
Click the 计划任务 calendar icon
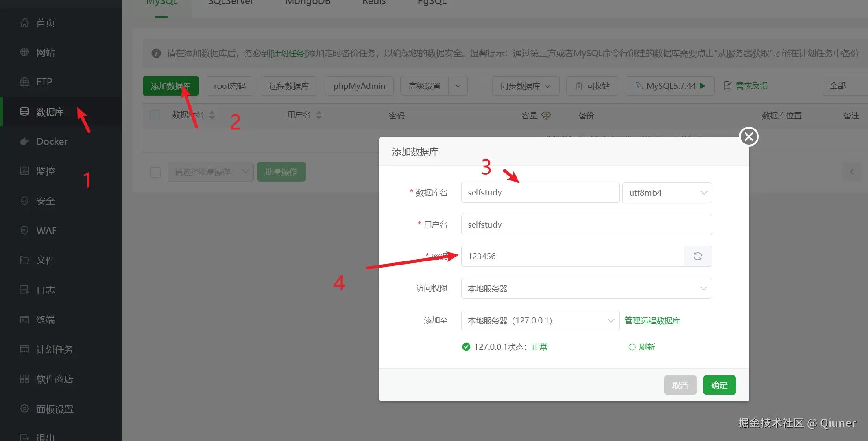pos(25,349)
